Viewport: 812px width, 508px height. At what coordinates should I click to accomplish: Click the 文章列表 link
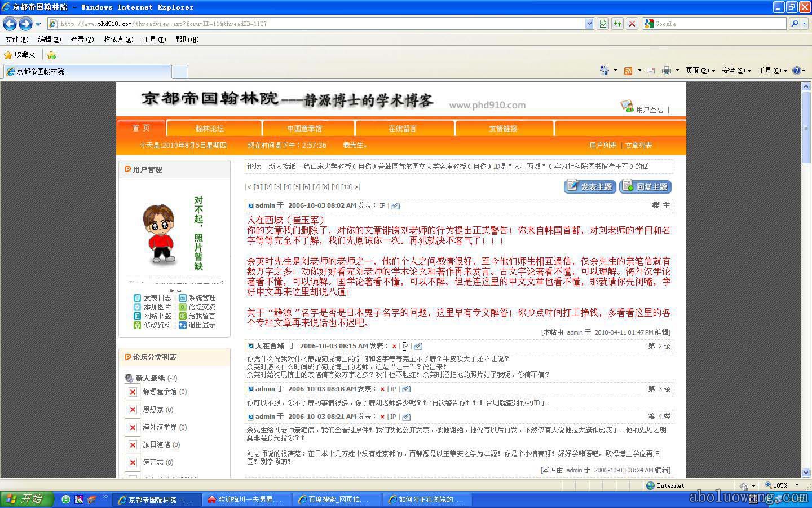[638, 146]
